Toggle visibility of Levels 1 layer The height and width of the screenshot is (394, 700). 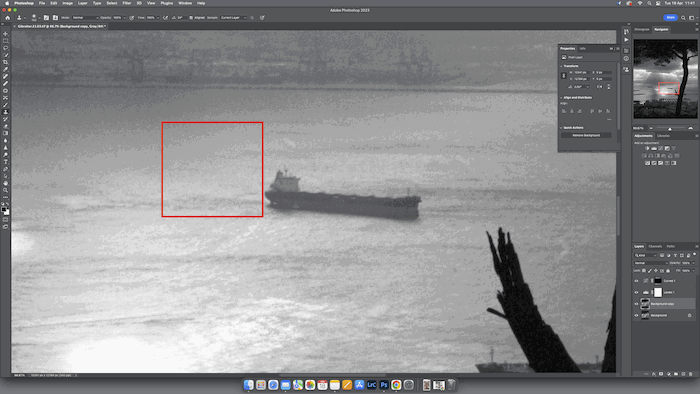pyautogui.click(x=636, y=292)
